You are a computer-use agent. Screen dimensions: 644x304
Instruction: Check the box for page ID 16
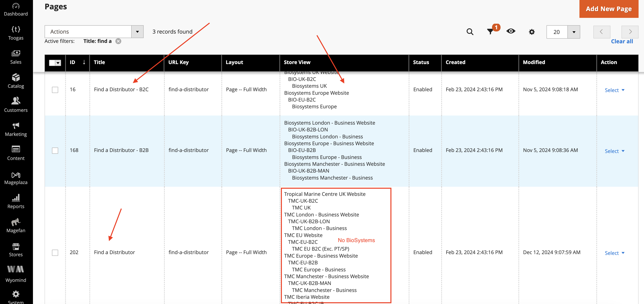coord(55,90)
